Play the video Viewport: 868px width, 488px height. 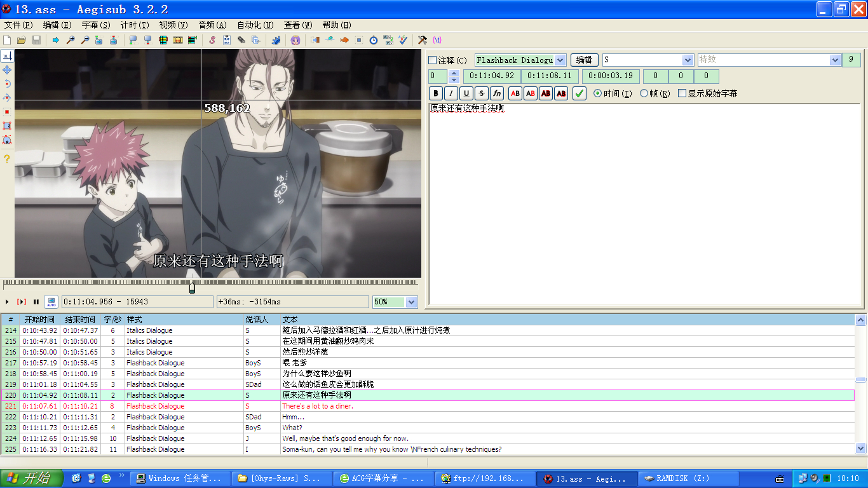(8, 302)
